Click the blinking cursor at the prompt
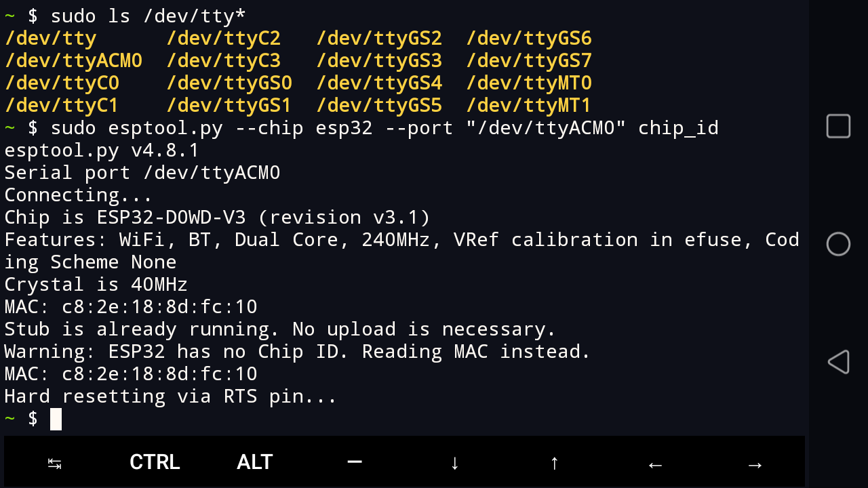 tap(56, 419)
